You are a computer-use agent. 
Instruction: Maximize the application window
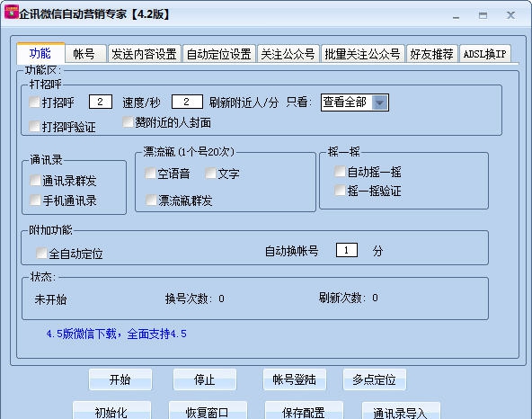tap(483, 15)
